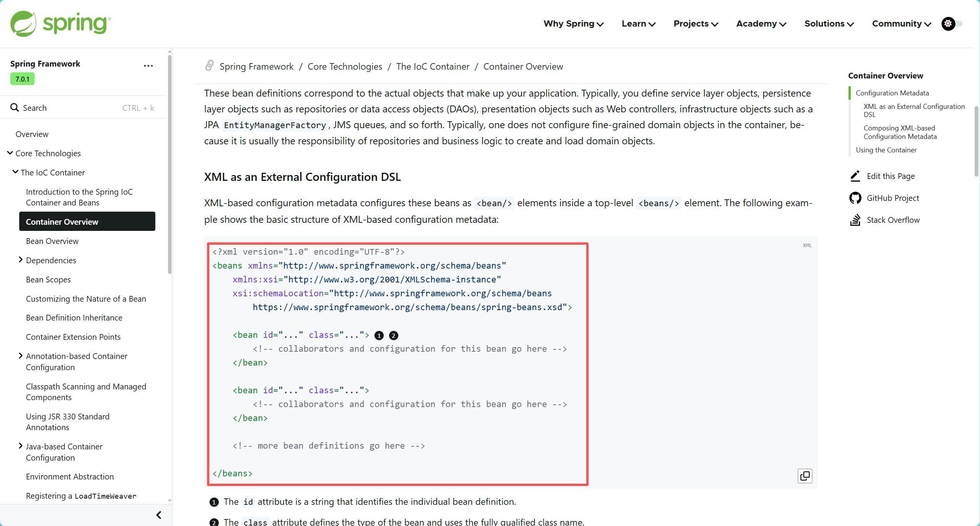Copy the XML code snippet
The image size is (980, 526).
805,476
